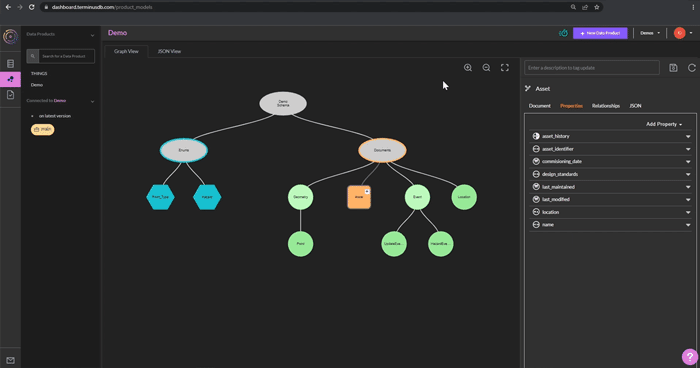Image resolution: width=700 pixels, height=368 pixels.
Task: Open the data products list sidebar icon
Action: pyautogui.click(x=10, y=64)
